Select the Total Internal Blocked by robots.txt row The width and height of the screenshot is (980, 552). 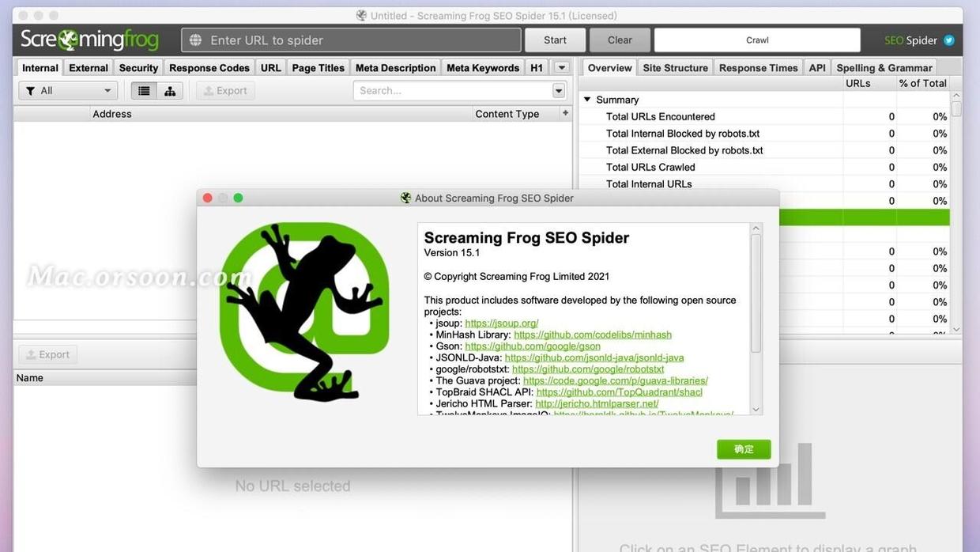click(x=764, y=134)
